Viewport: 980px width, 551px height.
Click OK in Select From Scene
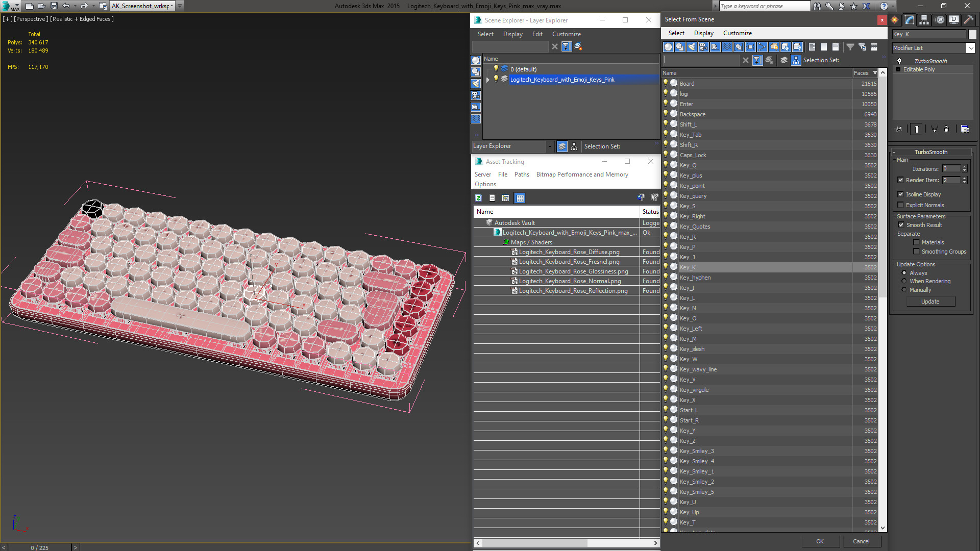click(x=820, y=541)
